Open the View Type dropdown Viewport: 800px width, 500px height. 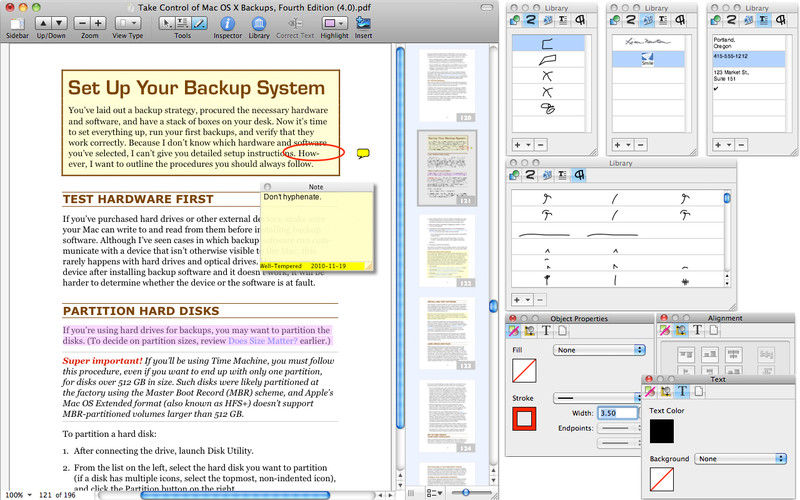(x=128, y=23)
